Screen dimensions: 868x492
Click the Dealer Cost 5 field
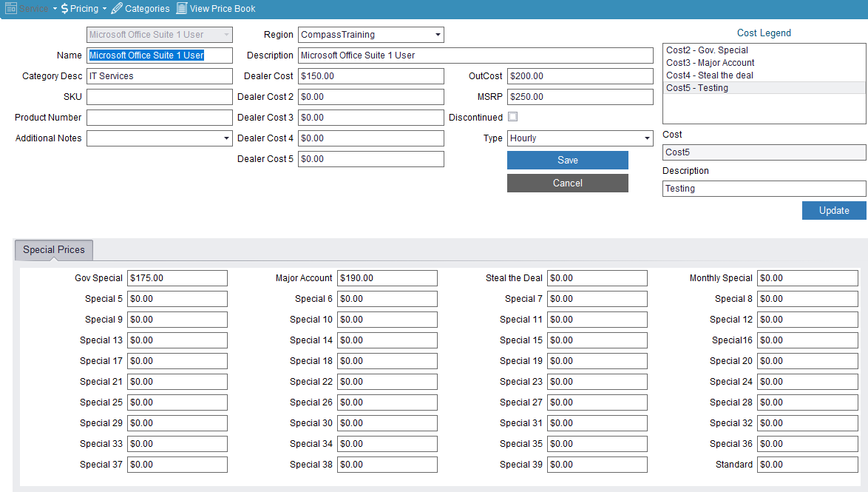(x=371, y=159)
